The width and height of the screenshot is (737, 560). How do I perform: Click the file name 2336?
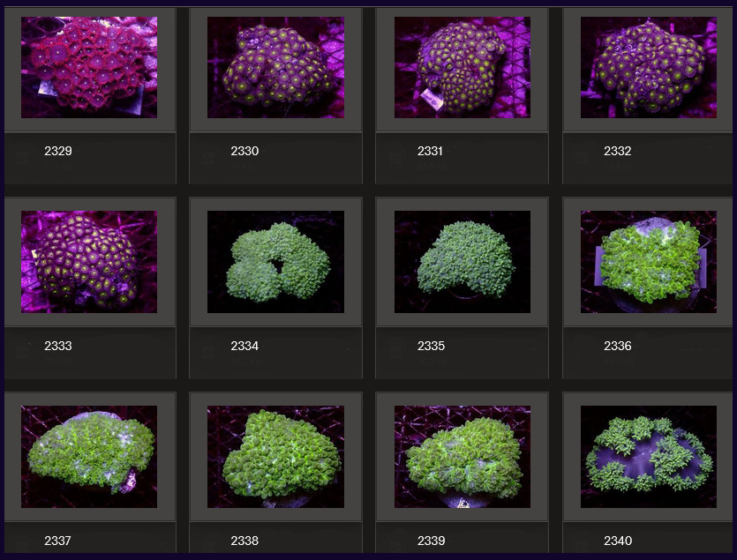618,346
